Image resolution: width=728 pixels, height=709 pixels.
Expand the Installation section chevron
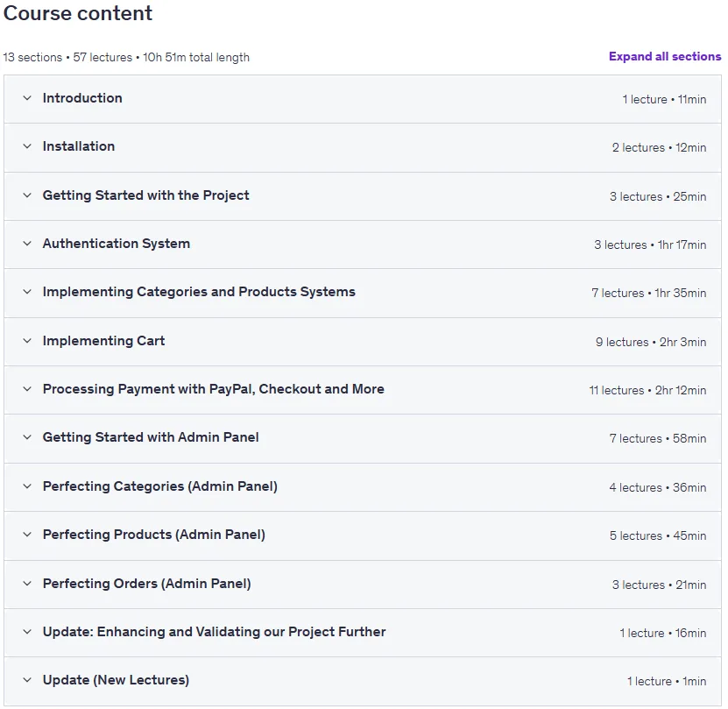[27, 146]
